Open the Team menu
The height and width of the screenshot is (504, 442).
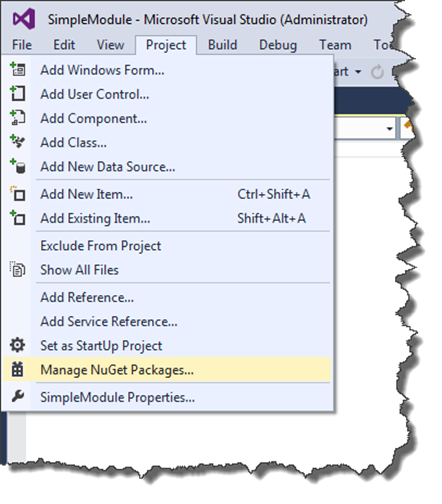(335, 45)
